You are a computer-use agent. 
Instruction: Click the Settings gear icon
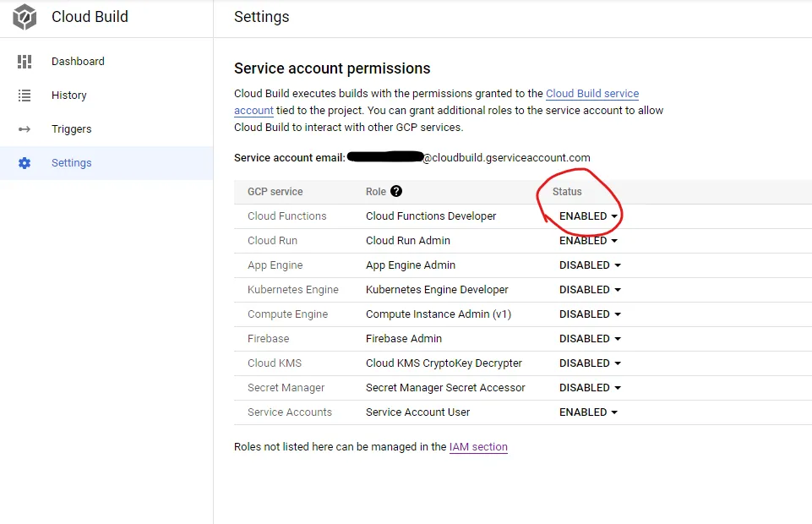pyautogui.click(x=25, y=163)
